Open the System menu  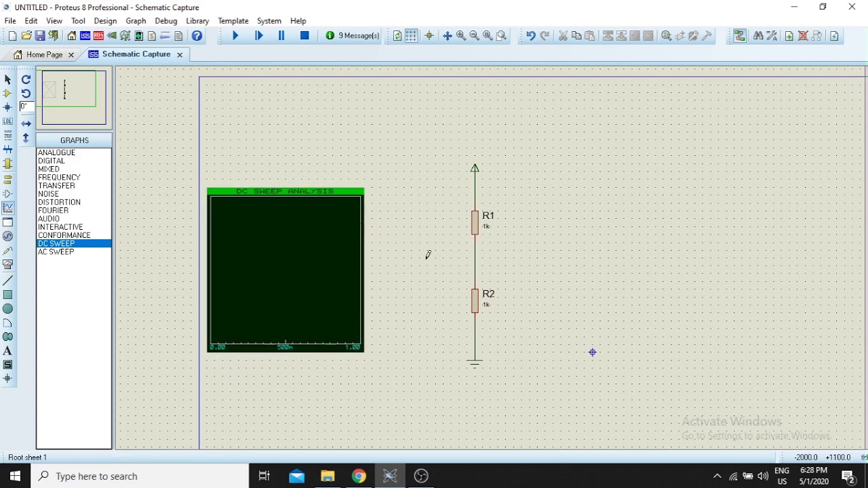(x=269, y=21)
